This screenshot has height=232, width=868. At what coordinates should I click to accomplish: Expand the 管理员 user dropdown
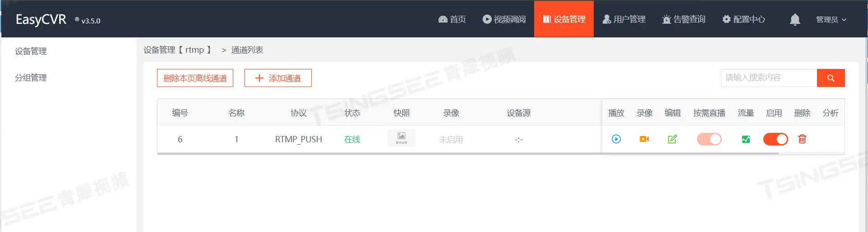tap(831, 19)
